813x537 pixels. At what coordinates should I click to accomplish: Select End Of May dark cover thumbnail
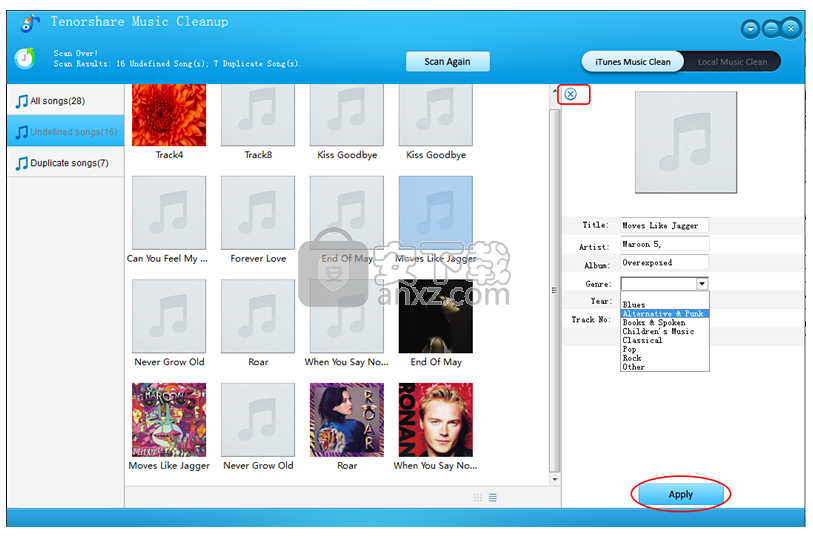(x=436, y=316)
